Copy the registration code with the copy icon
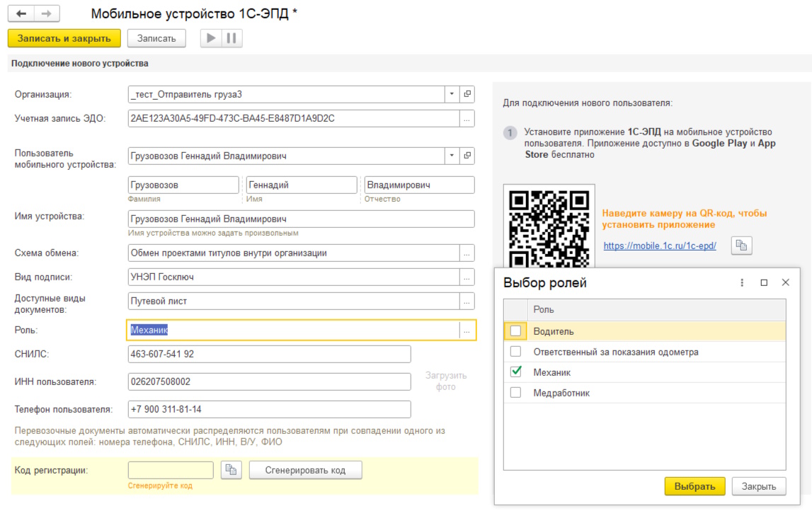The width and height of the screenshot is (812, 516). tap(231, 470)
